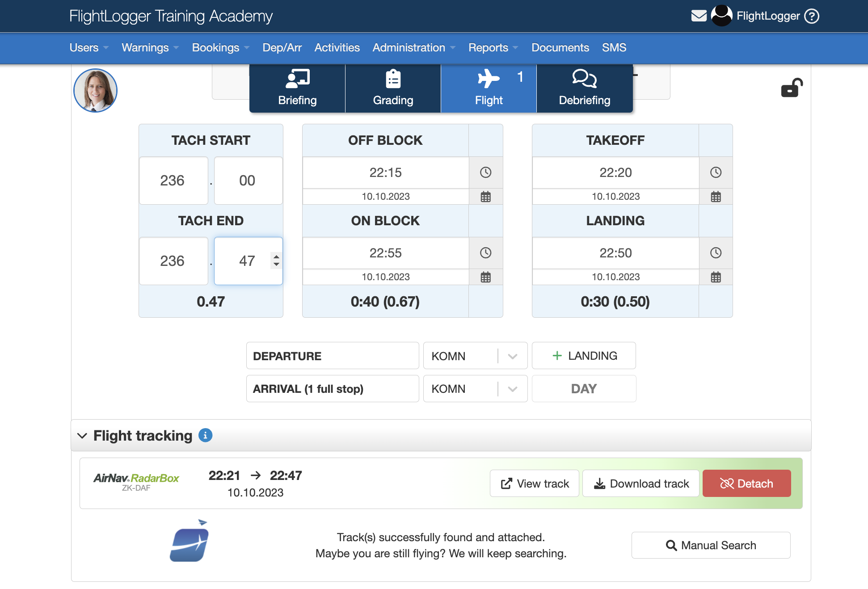Click the TACH START 236 input field
The height and width of the screenshot is (589, 868).
(173, 181)
